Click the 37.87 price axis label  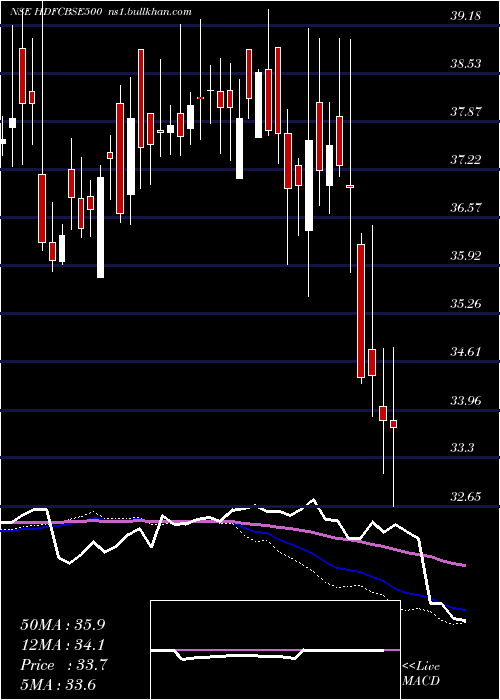465,112
